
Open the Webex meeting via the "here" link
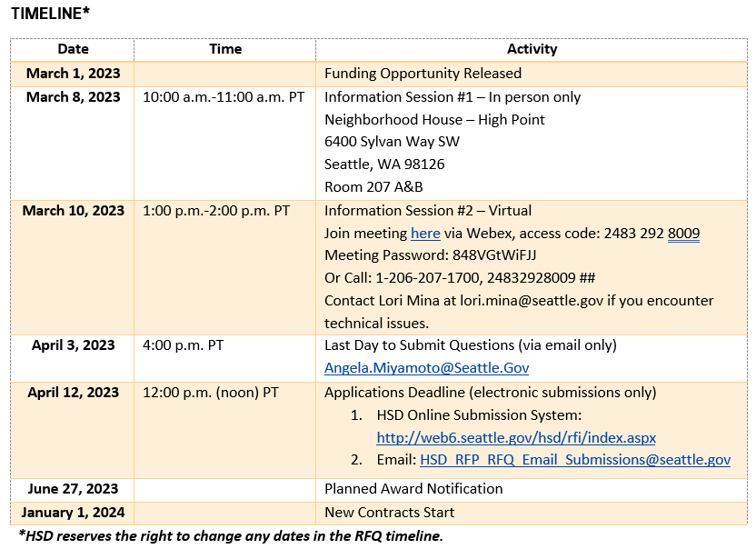pos(425,234)
